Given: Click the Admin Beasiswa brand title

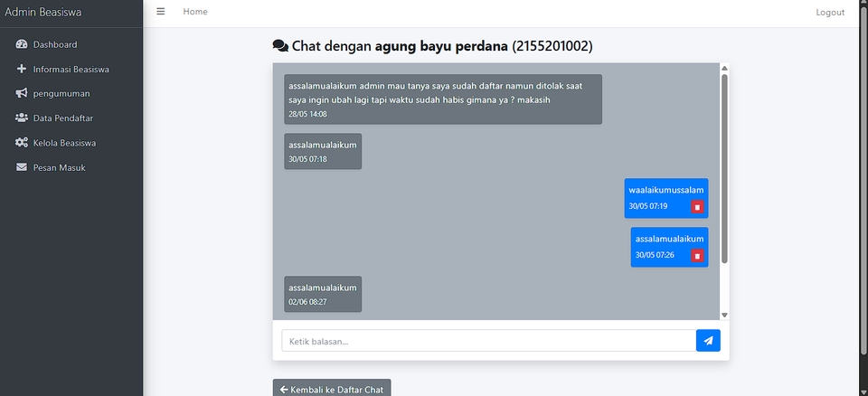Looking at the screenshot, I should pyautogui.click(x=44, y=13).
